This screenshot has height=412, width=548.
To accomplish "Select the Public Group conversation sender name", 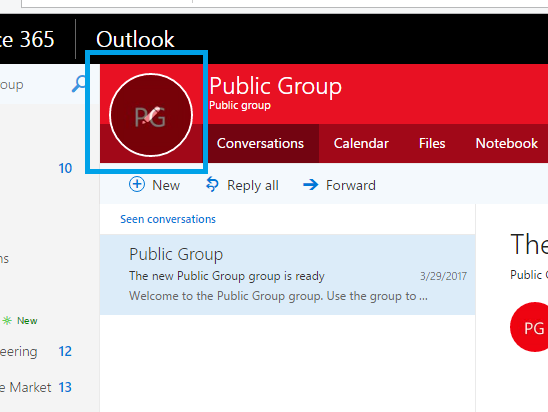I will [176, 254].
